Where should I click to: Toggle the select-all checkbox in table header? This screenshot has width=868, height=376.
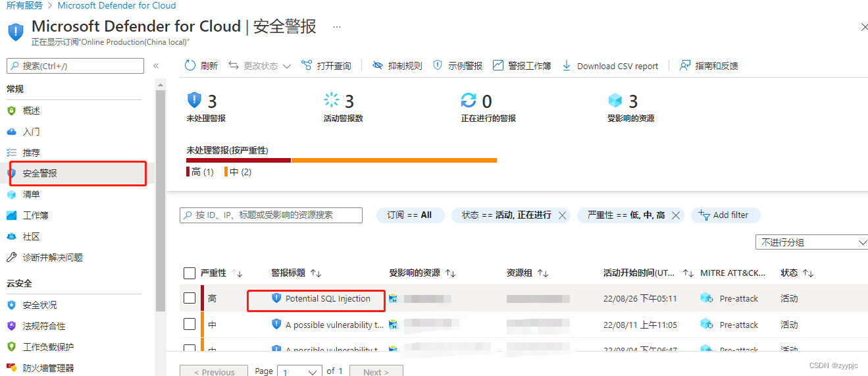coord(190,273)
